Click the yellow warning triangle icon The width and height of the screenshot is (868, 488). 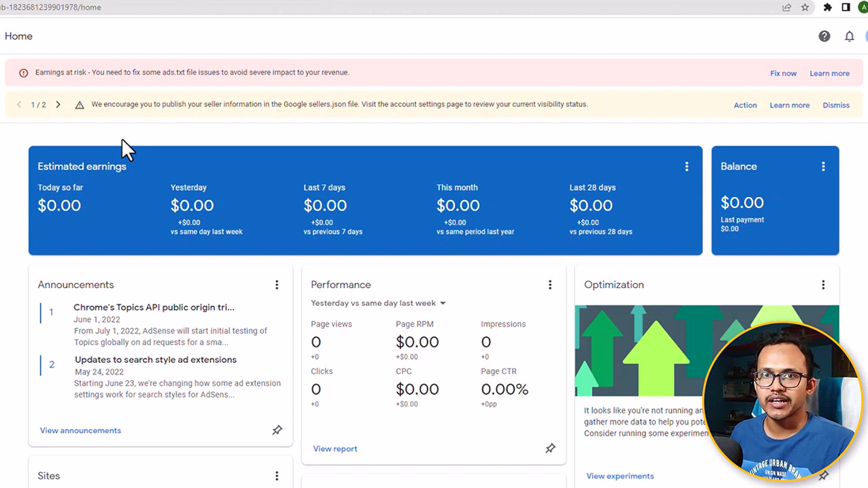point(80,105)
